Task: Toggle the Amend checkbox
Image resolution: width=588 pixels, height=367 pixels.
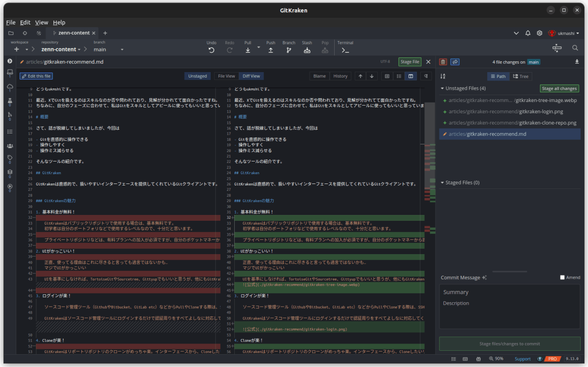Action: [562, 278]
